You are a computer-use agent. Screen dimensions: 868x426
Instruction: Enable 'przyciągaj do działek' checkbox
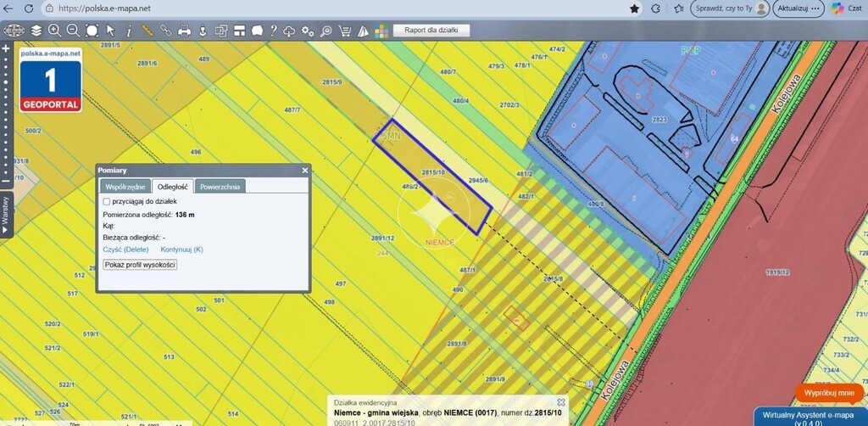coord(107,202)
